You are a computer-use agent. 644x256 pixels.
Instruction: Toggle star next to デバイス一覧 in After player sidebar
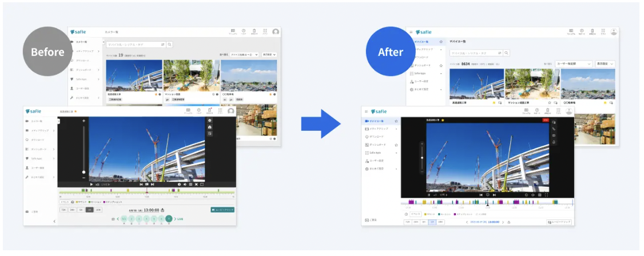[396, 122]
